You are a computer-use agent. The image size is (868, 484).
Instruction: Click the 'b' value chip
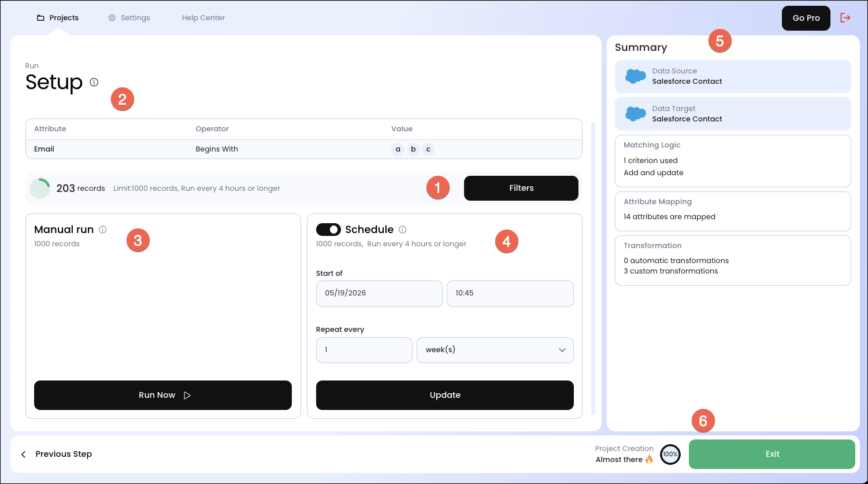coord(413,149)
